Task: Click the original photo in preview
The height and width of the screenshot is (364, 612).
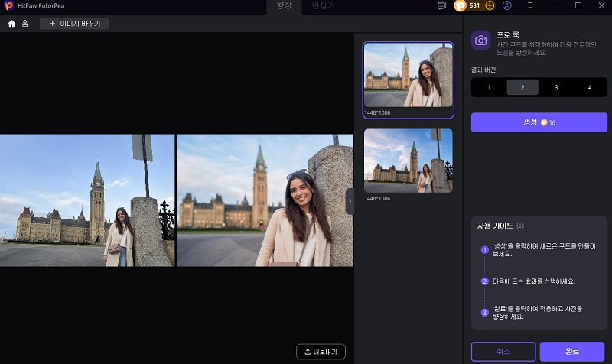Action: [87, 200]
